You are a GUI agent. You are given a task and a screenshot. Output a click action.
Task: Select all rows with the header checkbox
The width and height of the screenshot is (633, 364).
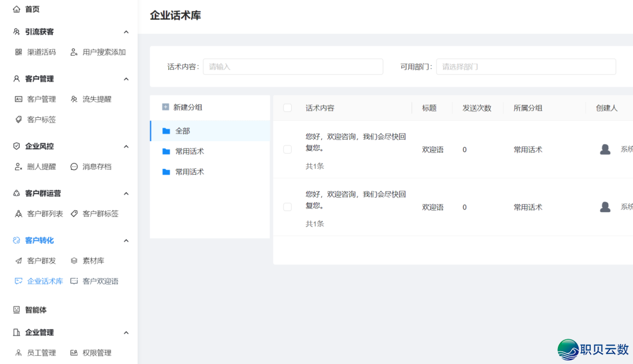[286, 107]
